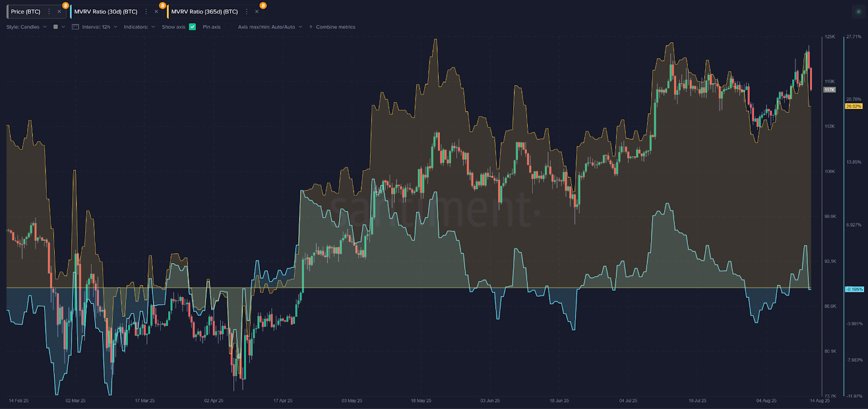Screen dimensions: 868x409
Task: Change the Interval: 12h setting
Action: (x=99, y=27)
